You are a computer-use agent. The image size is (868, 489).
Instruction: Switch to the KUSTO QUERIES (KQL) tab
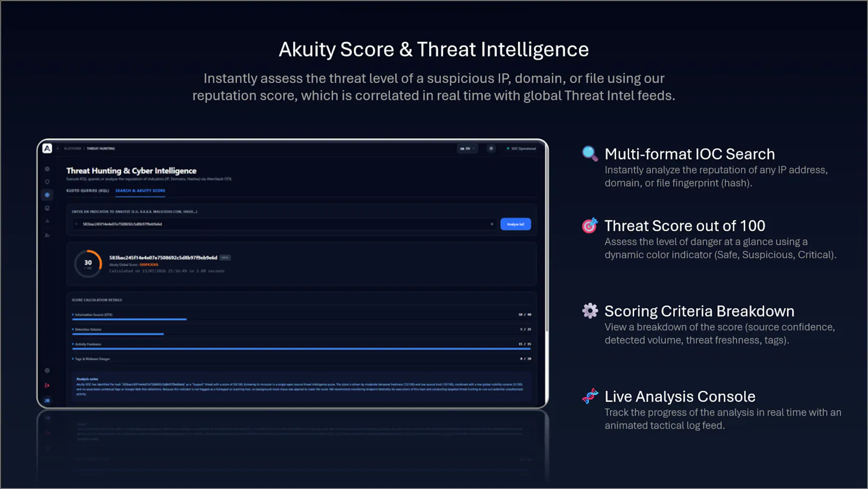[87, 190]
